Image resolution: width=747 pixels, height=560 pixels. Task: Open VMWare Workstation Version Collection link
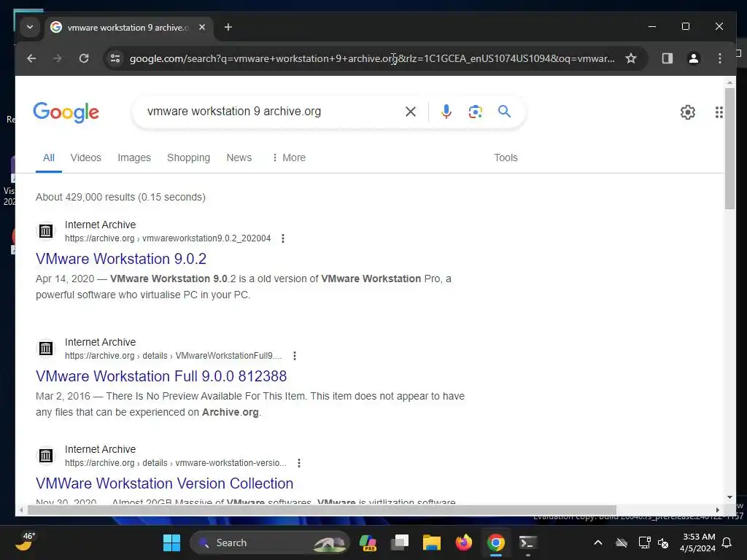pyautogui.click(x=164, y=483)
